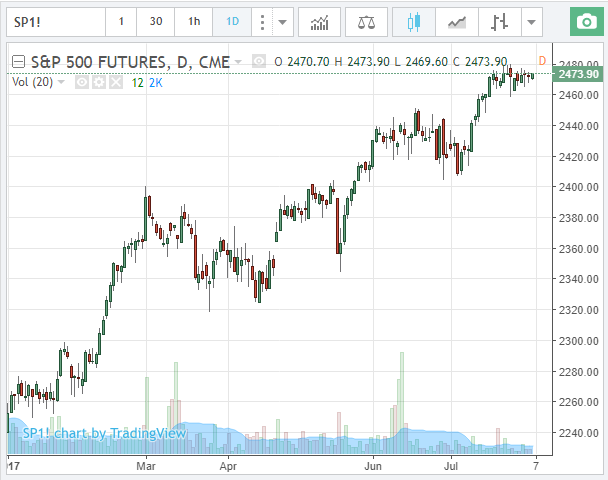Select the 1D daily interval

232,22
